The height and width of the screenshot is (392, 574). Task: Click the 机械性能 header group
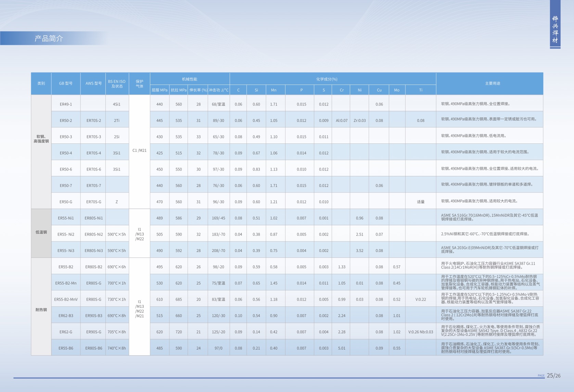[190, 79]
